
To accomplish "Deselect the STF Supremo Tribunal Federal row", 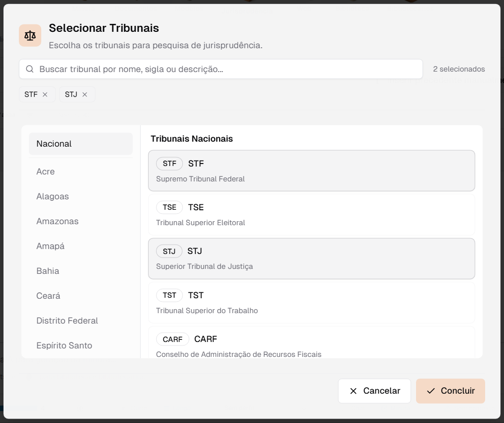I will pyautogui.click(x=311, y=170).
